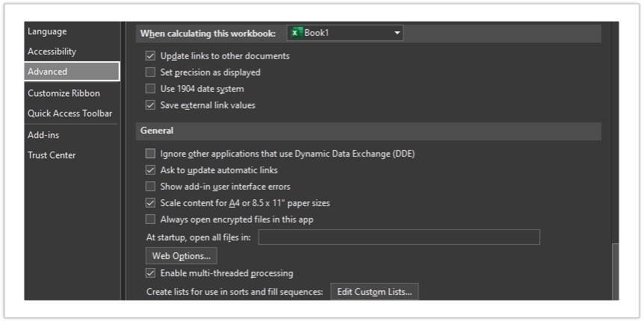The height and width of the screenshot is (321, 644).
Task: Open Edit Custom Lists dialog
Action: (374, 292)
